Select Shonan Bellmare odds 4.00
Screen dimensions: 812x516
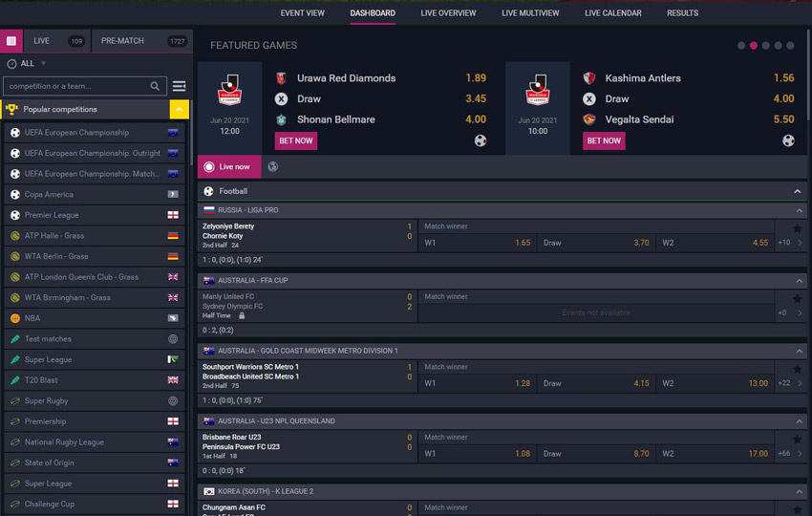tap(476, 119)
